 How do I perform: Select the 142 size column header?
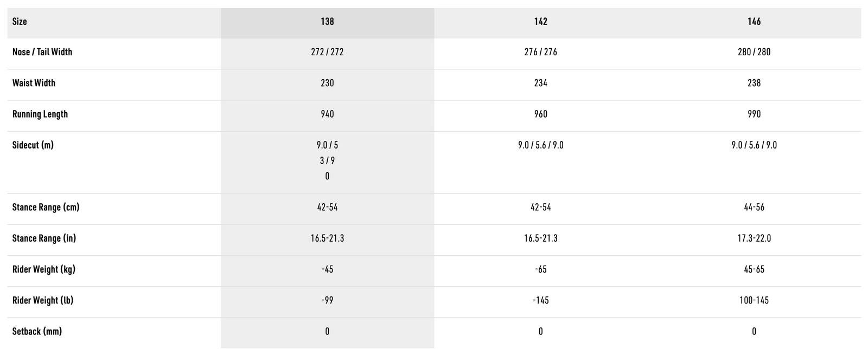click(540, 22)
